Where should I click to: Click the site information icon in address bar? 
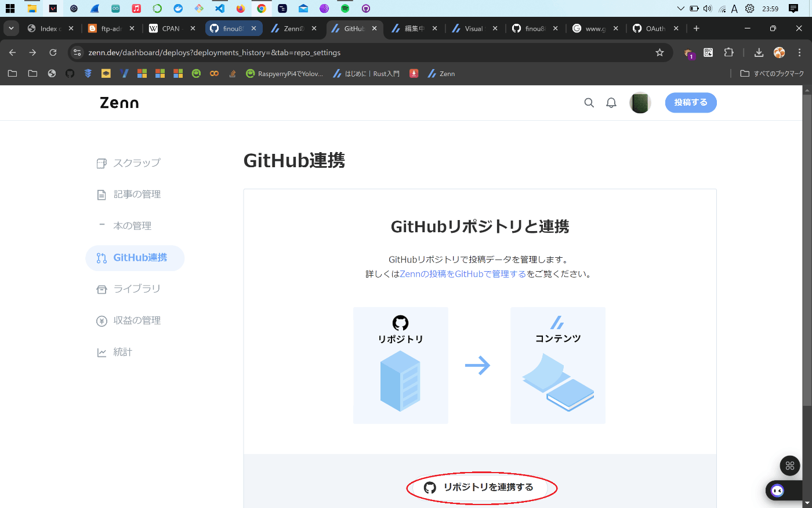77,52
